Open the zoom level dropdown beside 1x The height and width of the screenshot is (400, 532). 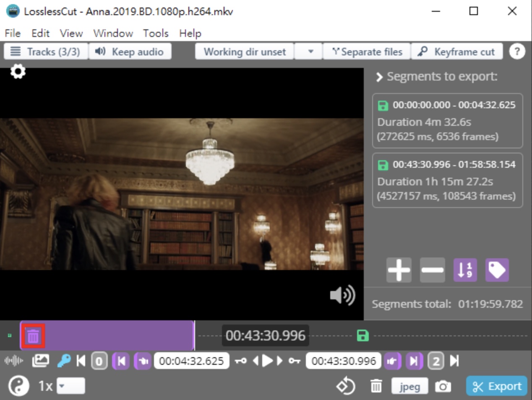71,386
